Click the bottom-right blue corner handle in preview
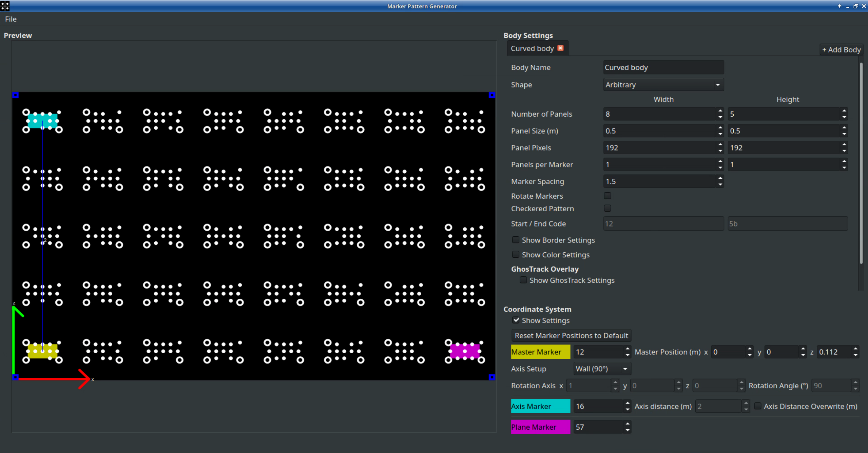The width and height of the screenshot is (868, 453). point(492,377)
